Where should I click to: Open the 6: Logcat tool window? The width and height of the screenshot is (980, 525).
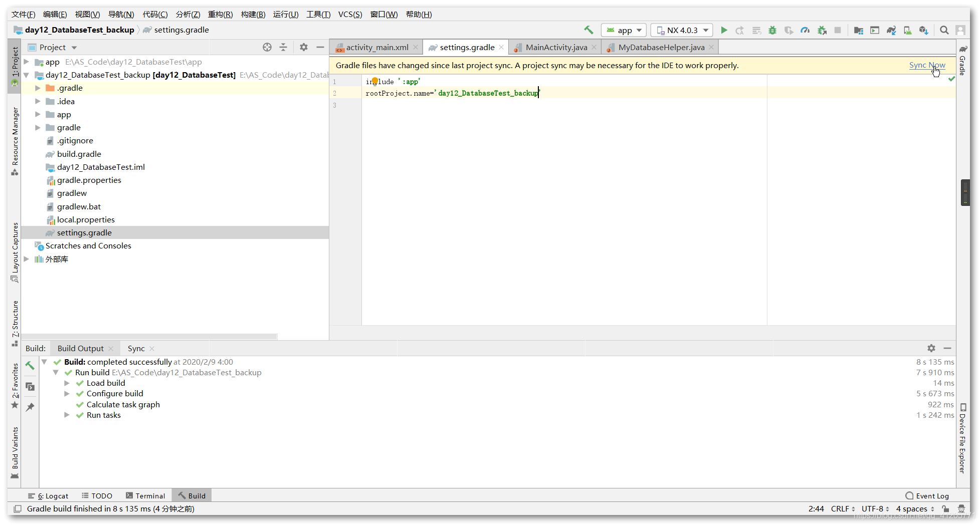coord(48,496)
